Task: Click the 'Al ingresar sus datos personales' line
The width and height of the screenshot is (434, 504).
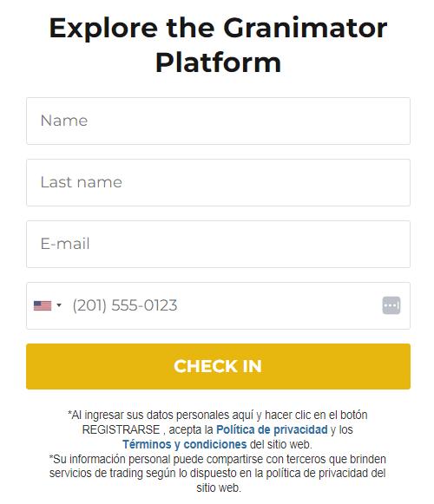Action: pos(218,415)
